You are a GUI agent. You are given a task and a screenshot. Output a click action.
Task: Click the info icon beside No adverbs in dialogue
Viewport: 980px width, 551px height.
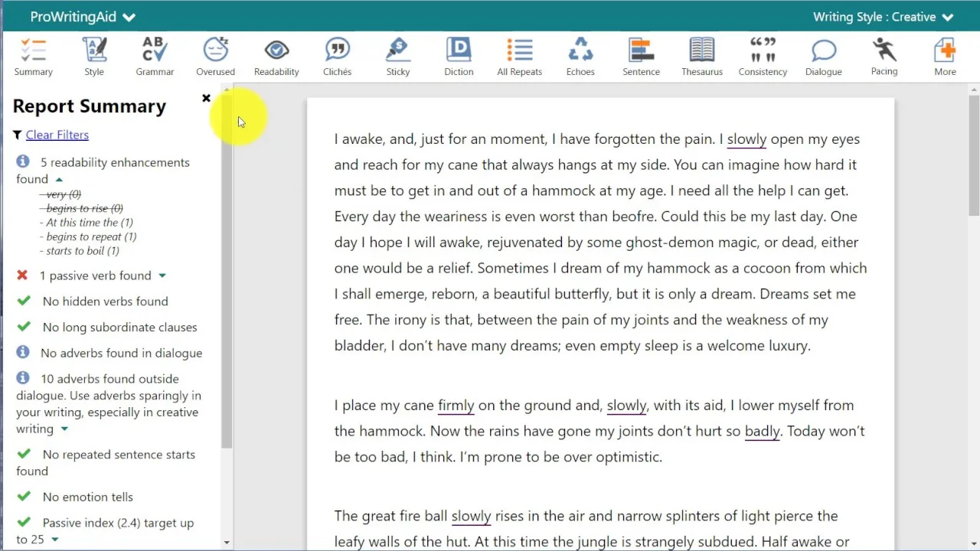tap(23, 352)
